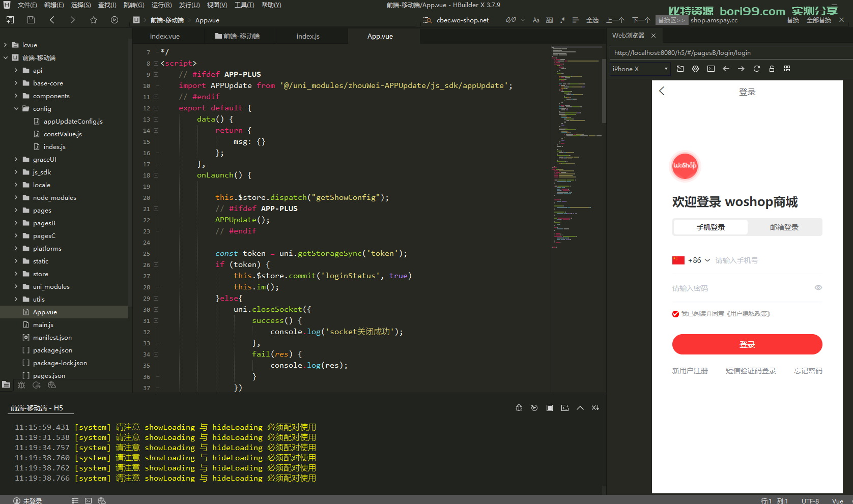The image size is (853, 504).
Task: Close the Web浏览器 tab
Action: (x=653, y=36)
